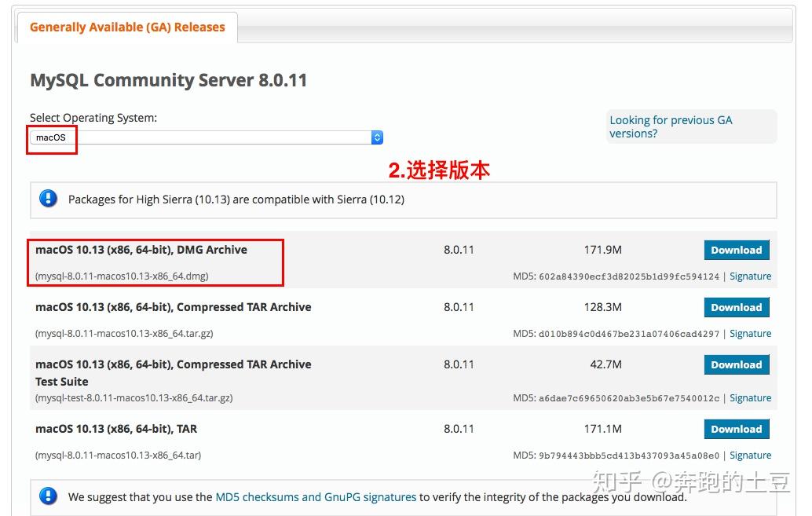Open the Signature link for the DMG Archive
Image resolution: width=812 pixels, height=516 pixels.
point(751,276)
